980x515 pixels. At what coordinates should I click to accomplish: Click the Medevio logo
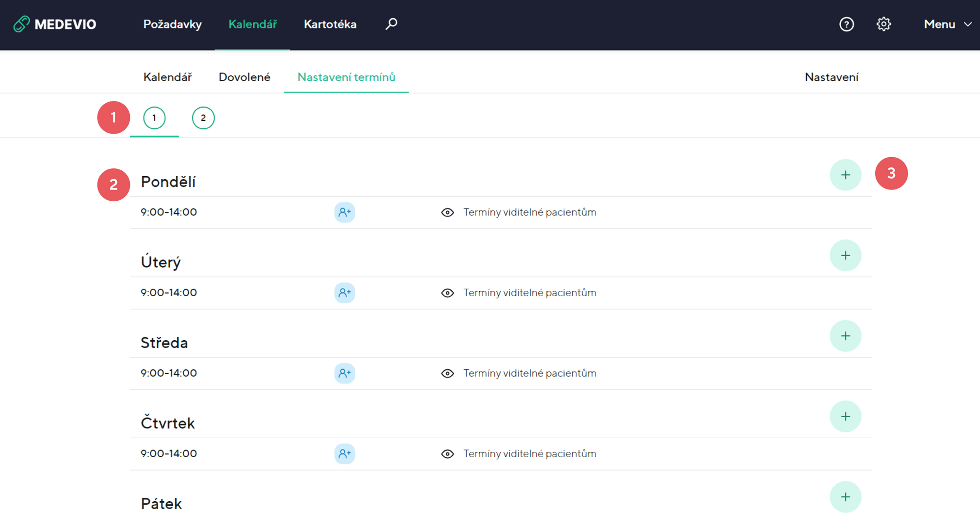tap(55, 24)
